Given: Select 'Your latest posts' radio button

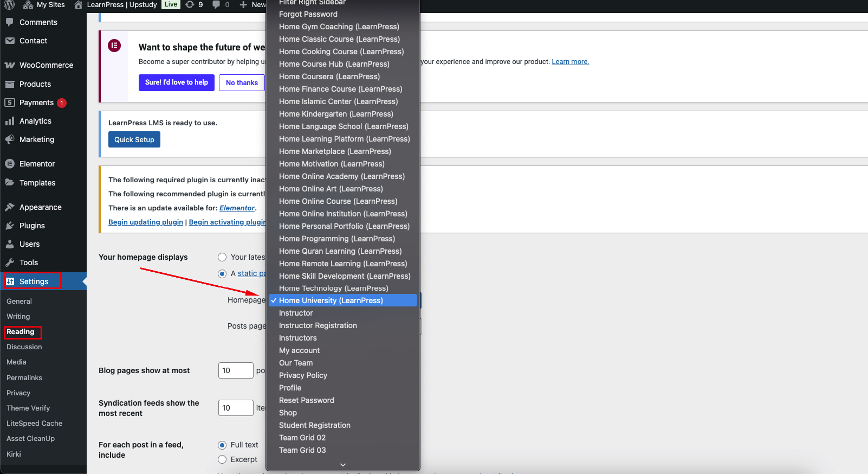Looking at the screenshot, I should (222, 257).
